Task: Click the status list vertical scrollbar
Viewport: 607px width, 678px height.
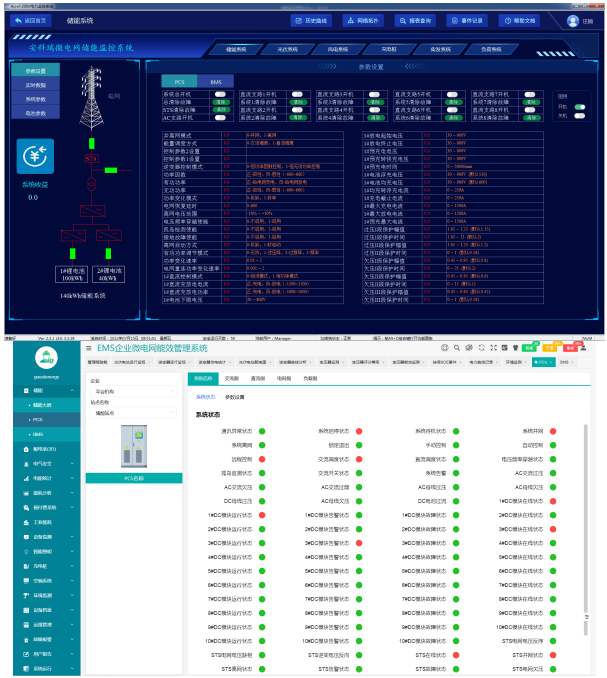Action: [586, 530]
